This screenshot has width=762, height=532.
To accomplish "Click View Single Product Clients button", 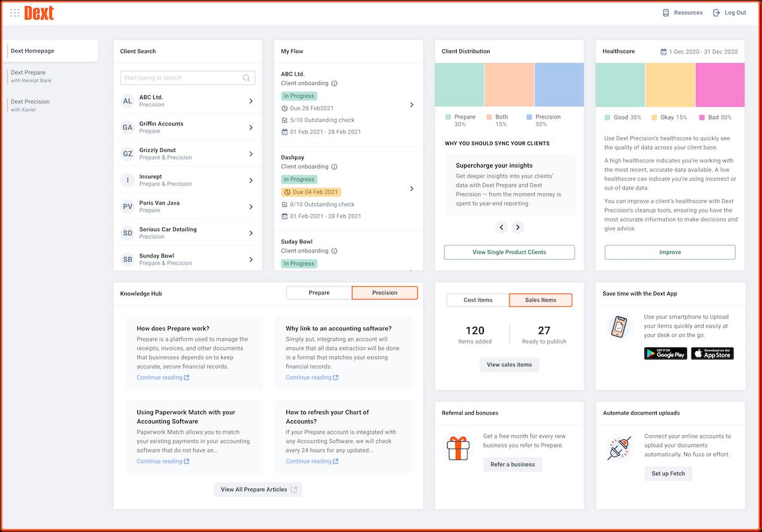I will [509, 252].
